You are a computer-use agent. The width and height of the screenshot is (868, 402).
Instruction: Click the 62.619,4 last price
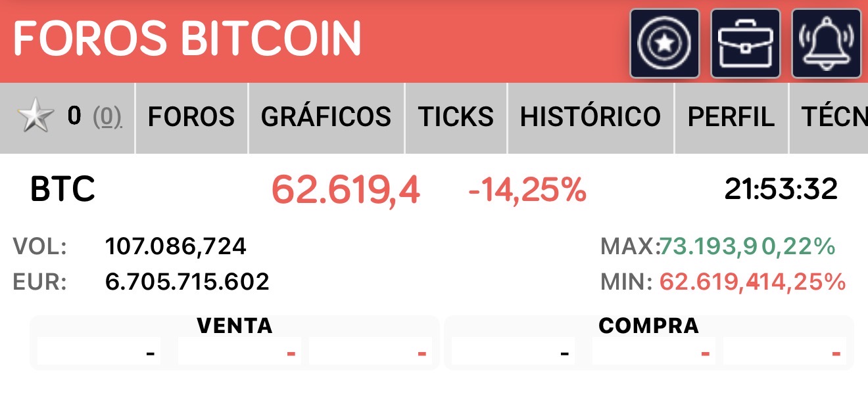[x=345, y=190]
